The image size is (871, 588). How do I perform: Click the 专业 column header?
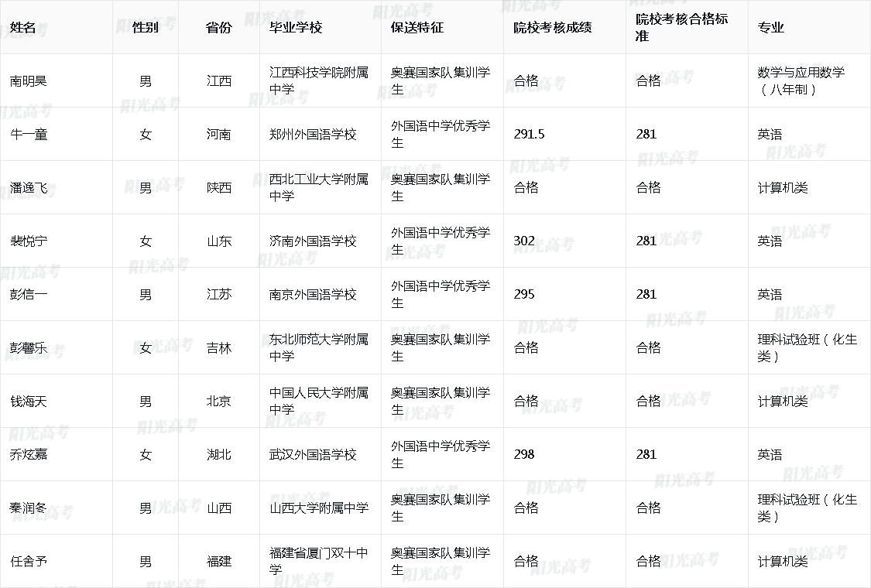coord(770,27)
